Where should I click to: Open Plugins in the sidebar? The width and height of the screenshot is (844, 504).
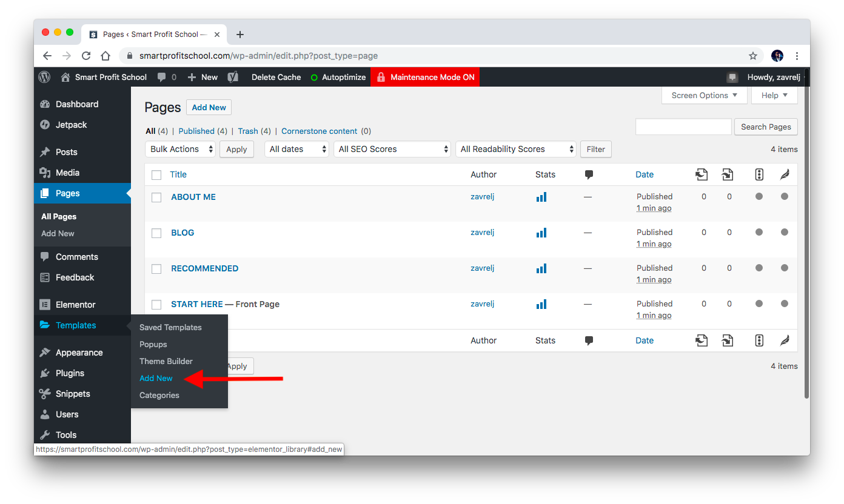coord(82,373)
